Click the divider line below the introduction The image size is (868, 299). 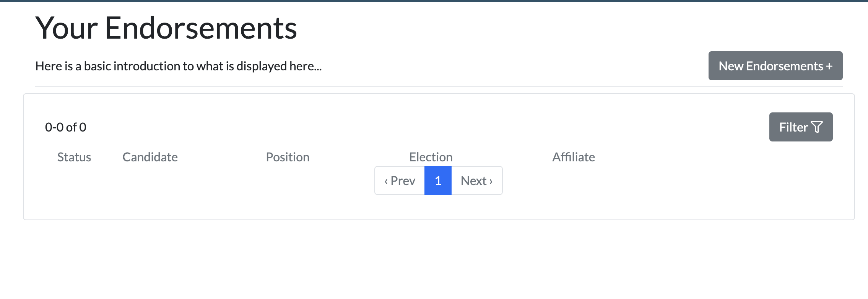tap(439, 87)
